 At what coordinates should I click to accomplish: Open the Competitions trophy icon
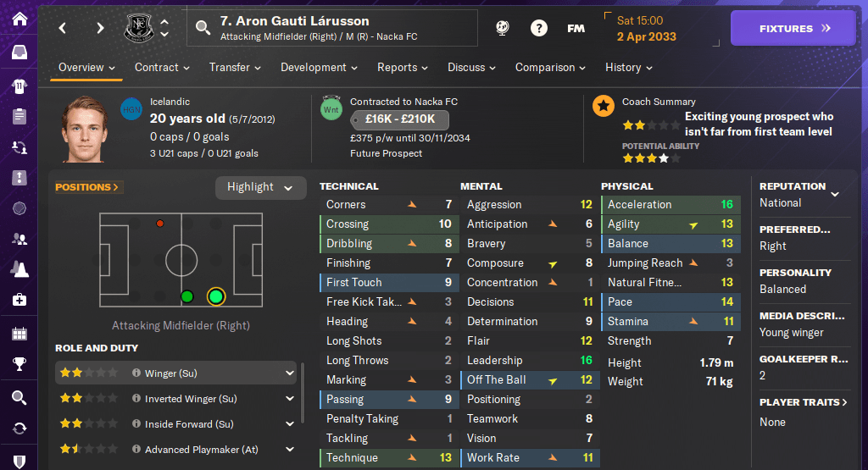pos(19,365)
